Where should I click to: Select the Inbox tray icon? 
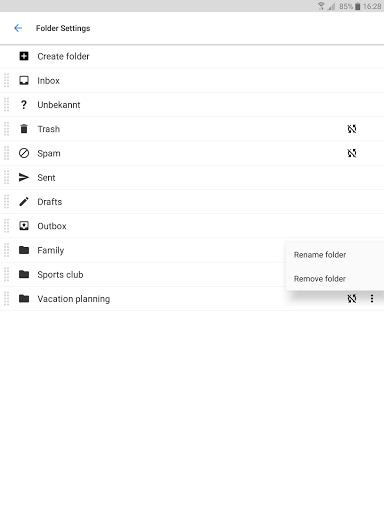tap(24, 80)
